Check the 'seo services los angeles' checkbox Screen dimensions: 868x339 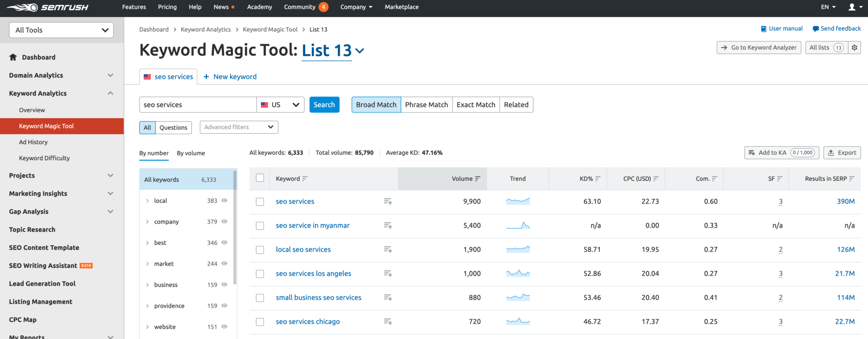[x=260, y=274]
